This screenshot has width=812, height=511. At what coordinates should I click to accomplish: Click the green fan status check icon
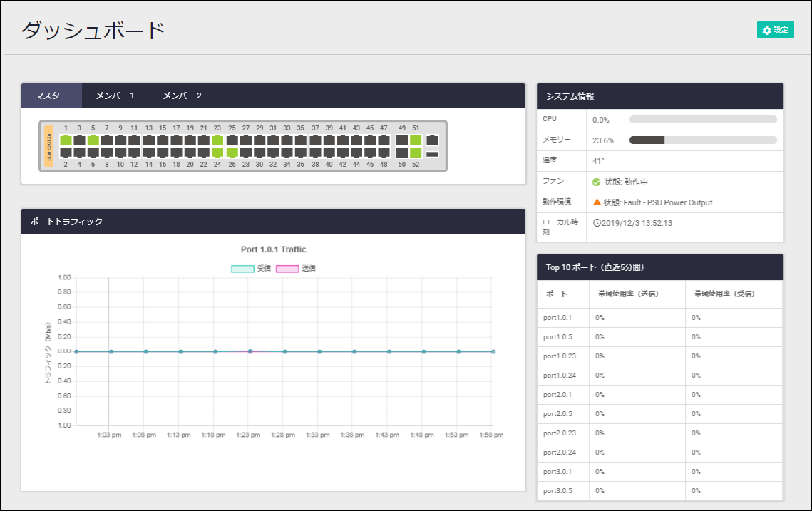(x=597, y=182)
